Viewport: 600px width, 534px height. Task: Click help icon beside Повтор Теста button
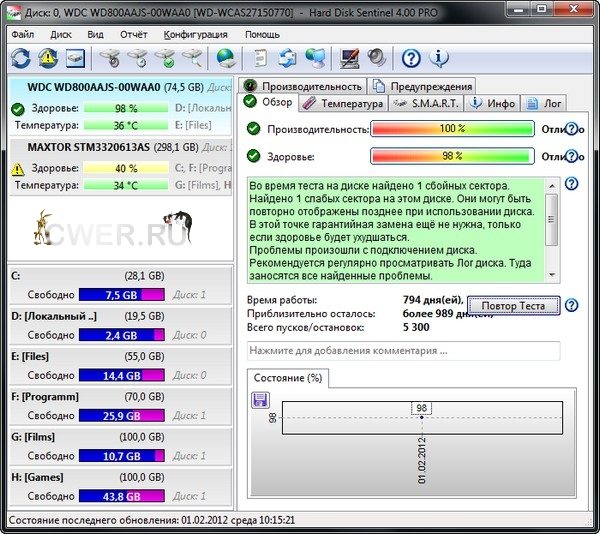(571, 305)
